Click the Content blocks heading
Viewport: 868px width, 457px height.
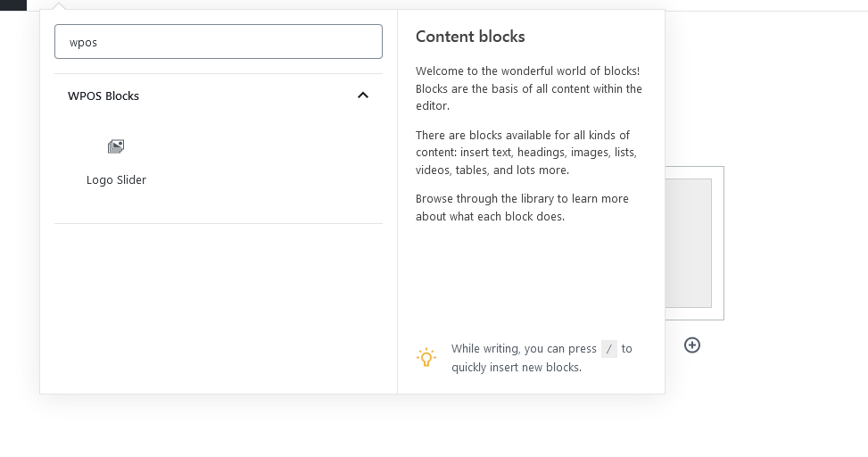pos(470,37)
